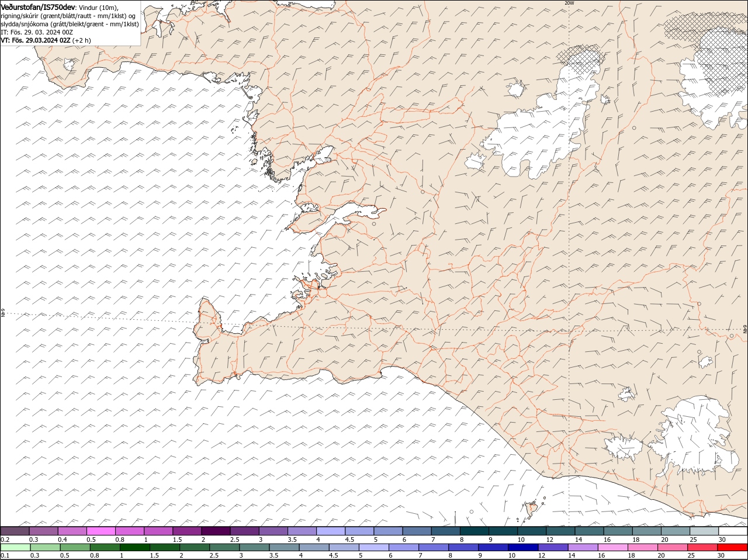Select the grey-green 3 swatch in the lower legend

[254, 548]
